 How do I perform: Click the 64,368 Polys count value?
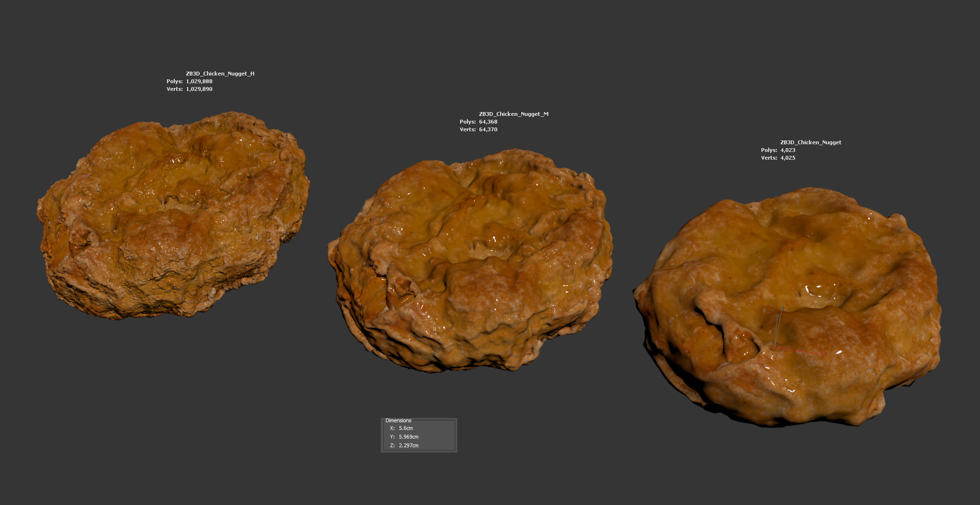(x=488, y=122)
